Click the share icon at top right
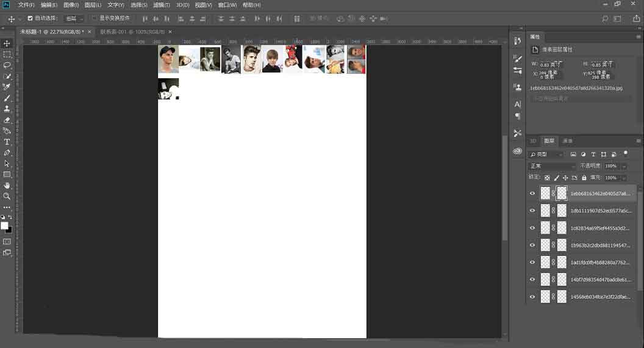Image resolution: width=644 pixels, height=348 pixels. (636, 18)
